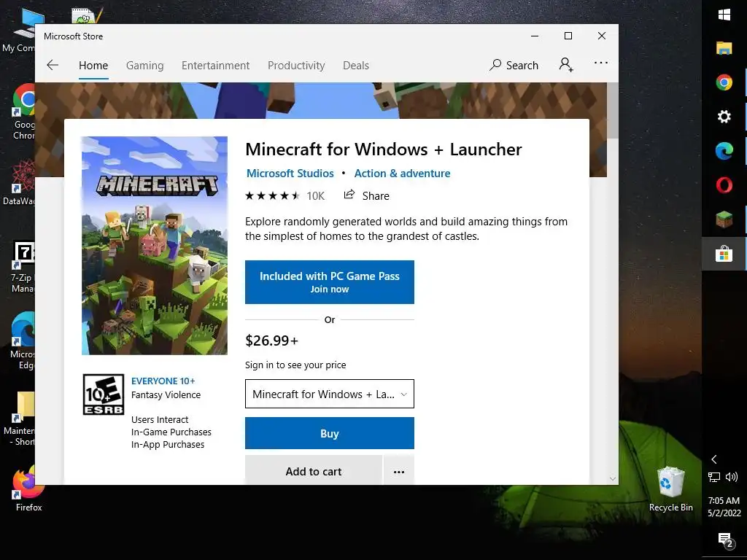Click the five-star rating
747x560 pixels.
pyautogui.click(x=272, y=195)
